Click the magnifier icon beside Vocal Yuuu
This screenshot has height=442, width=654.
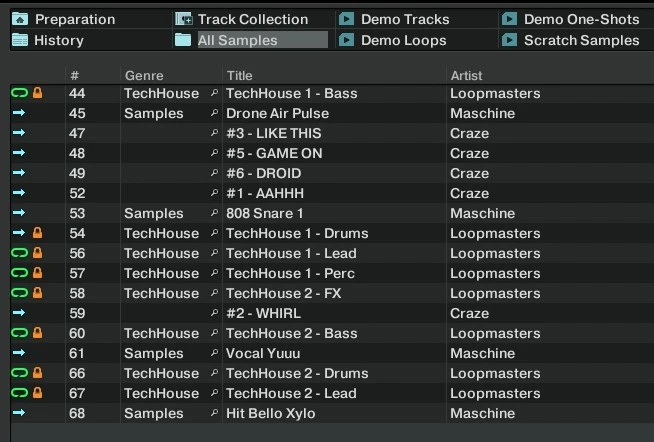pyautogui.click(x=214, y=353)
